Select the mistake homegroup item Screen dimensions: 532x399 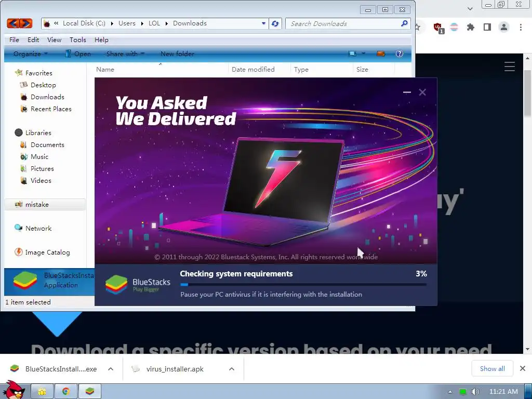(x=45, y=205)
